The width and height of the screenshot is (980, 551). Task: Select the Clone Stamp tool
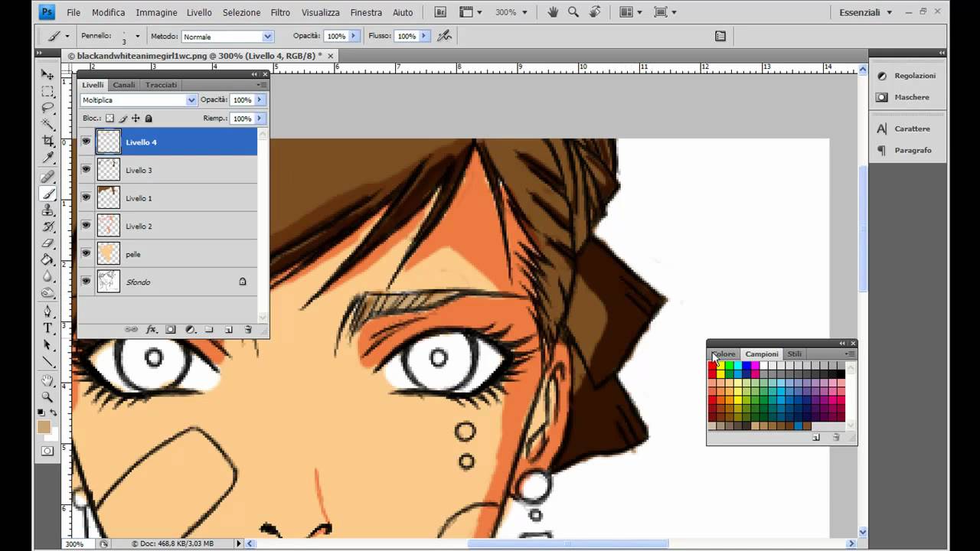tap(47, 210)
